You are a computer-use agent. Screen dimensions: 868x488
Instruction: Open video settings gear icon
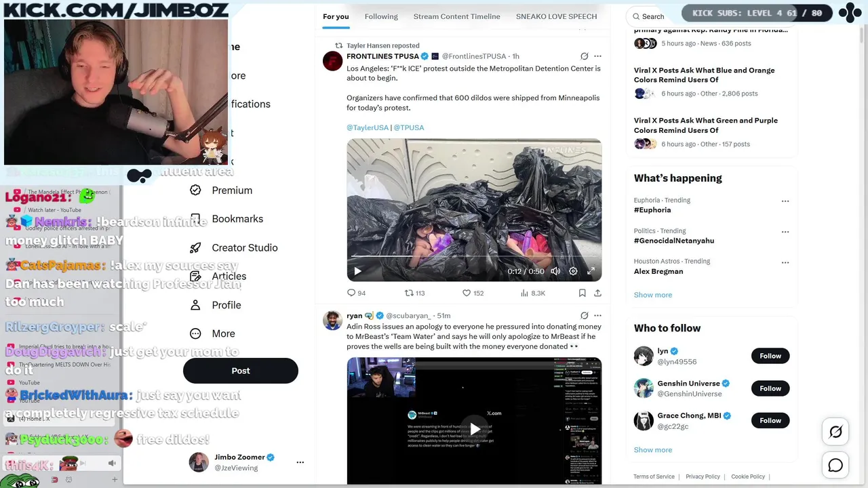(x=573, y=271)
